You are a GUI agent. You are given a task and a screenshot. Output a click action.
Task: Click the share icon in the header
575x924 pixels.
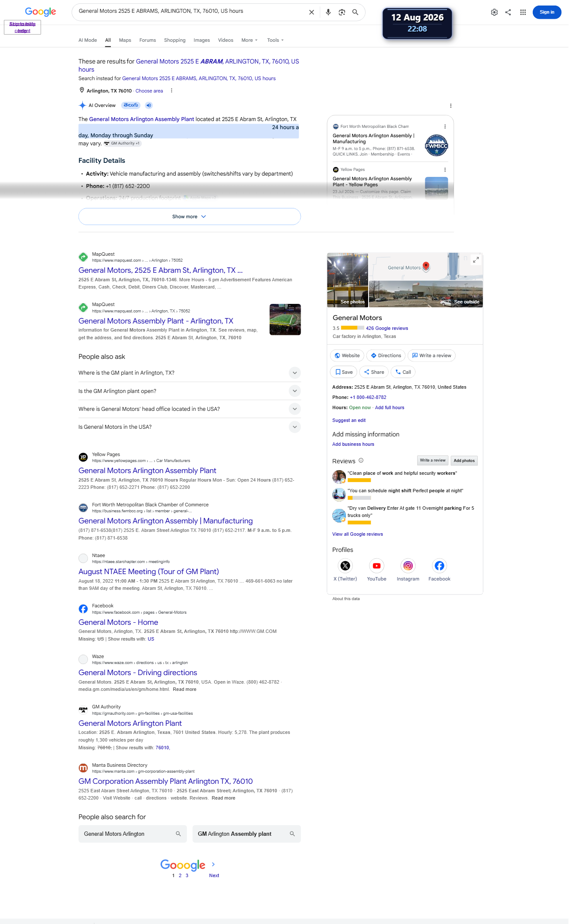[508, 12]
